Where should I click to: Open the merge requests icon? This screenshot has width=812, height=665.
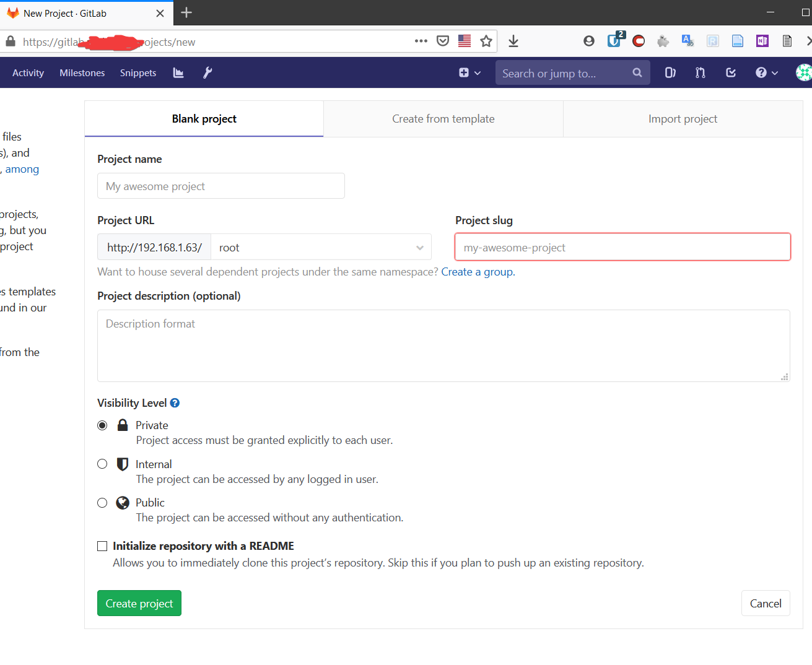click(x=701, y=72)
